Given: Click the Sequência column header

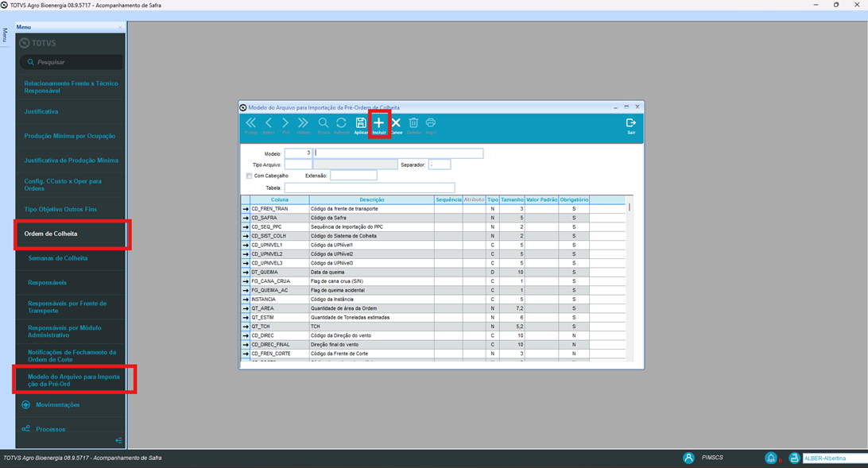Looking at the screenshot, I should (448, 199).
